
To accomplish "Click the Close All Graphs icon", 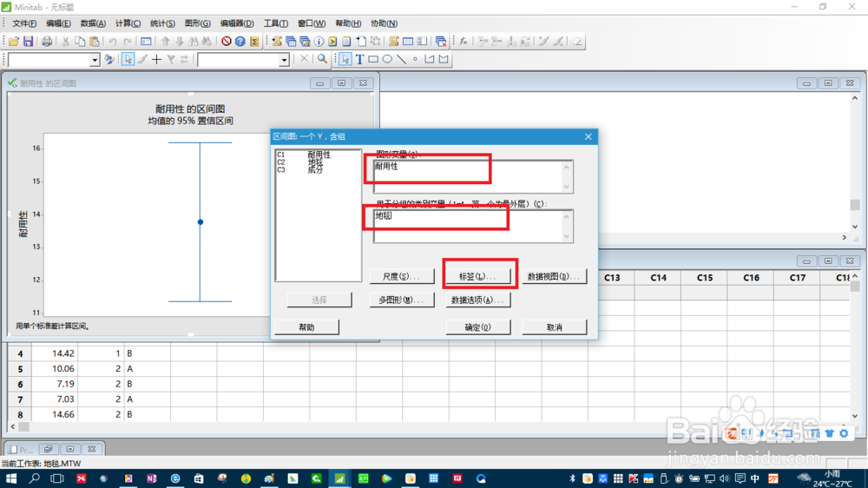I will (441, 41).
